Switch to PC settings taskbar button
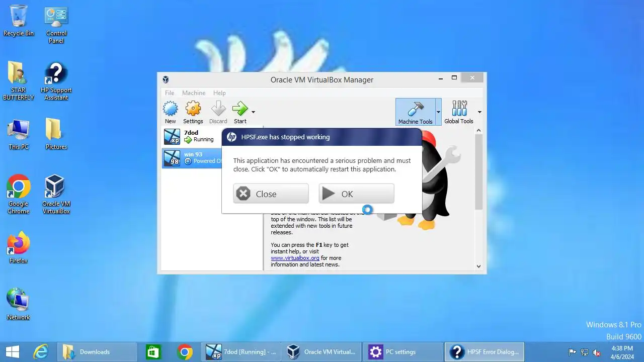Image resolution: width=644 pixels, height=362 pixels. click(403, 351)
